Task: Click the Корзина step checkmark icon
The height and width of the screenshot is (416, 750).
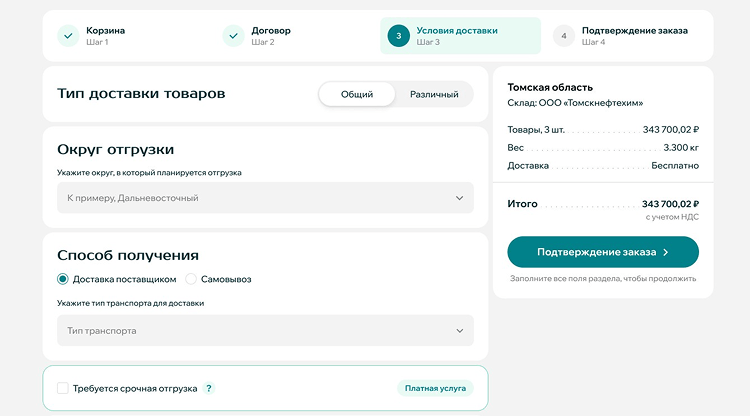Action: point(68,36)
